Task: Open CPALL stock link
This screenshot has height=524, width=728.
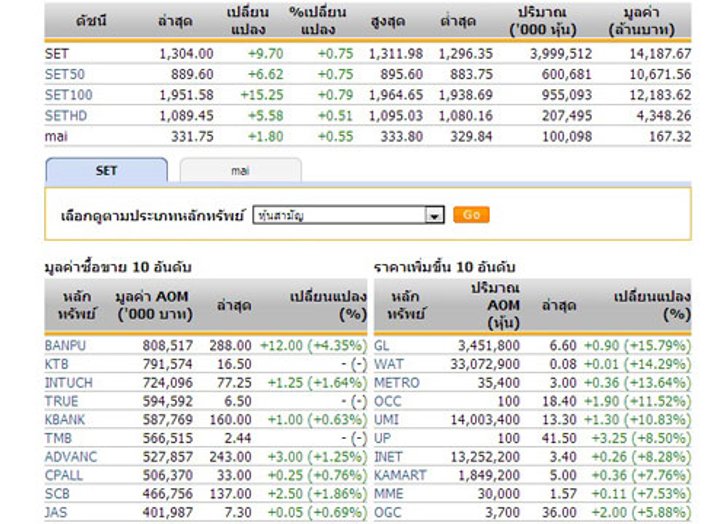Action: click(x=64, y=476)
